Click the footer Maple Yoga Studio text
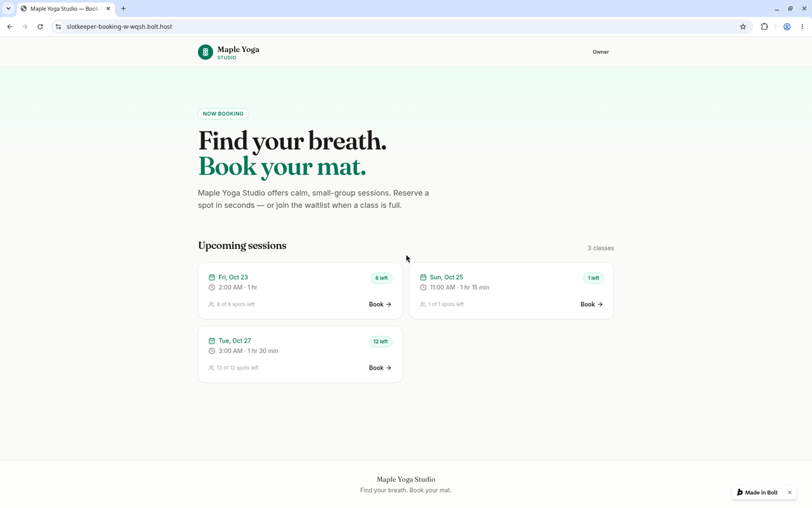 (x=406, y=479)
